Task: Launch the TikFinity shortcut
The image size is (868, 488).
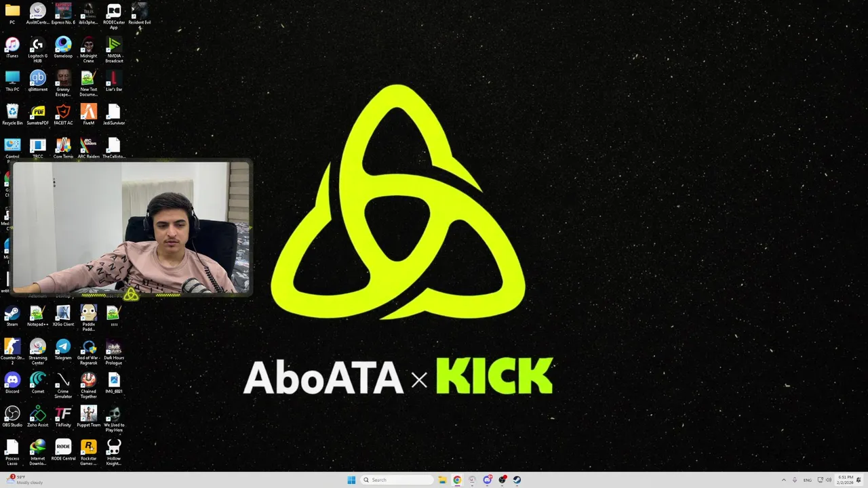Action: coord(63,417)
